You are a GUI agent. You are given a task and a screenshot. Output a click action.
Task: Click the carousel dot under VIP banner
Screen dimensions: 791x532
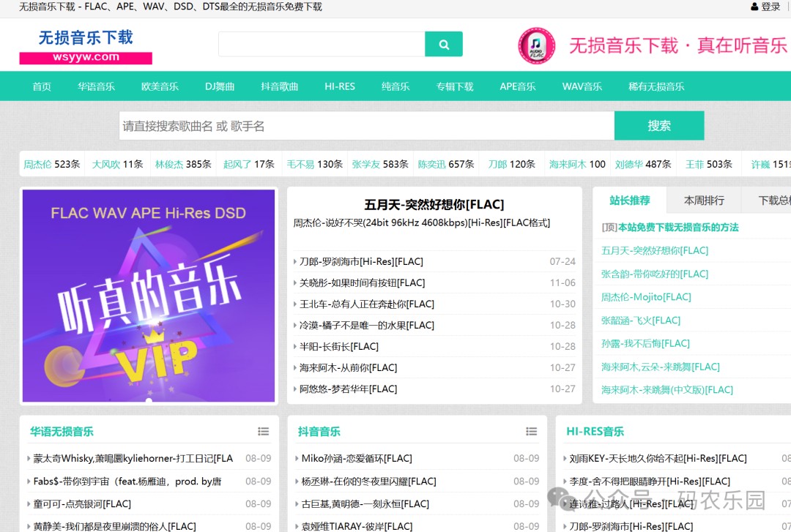tap(149, 400)
